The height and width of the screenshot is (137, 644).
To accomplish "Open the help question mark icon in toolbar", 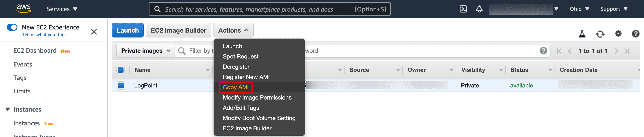I will pos(635,33).
